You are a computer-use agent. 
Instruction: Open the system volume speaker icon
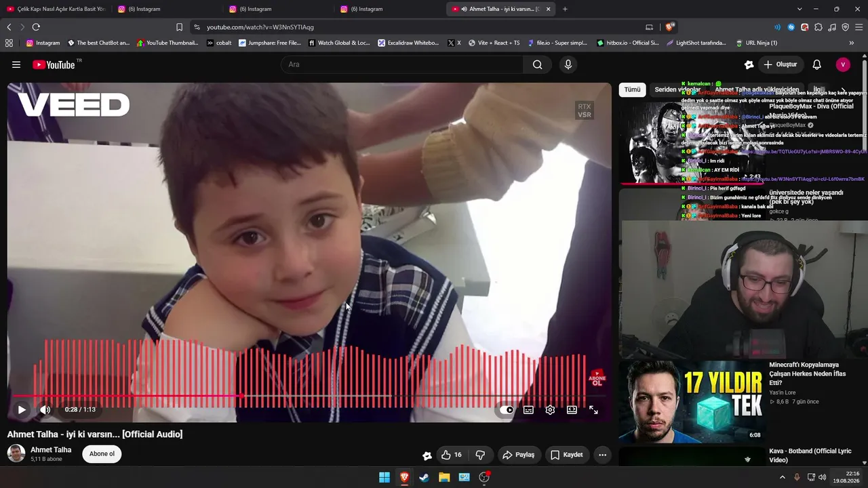(823, 477)
